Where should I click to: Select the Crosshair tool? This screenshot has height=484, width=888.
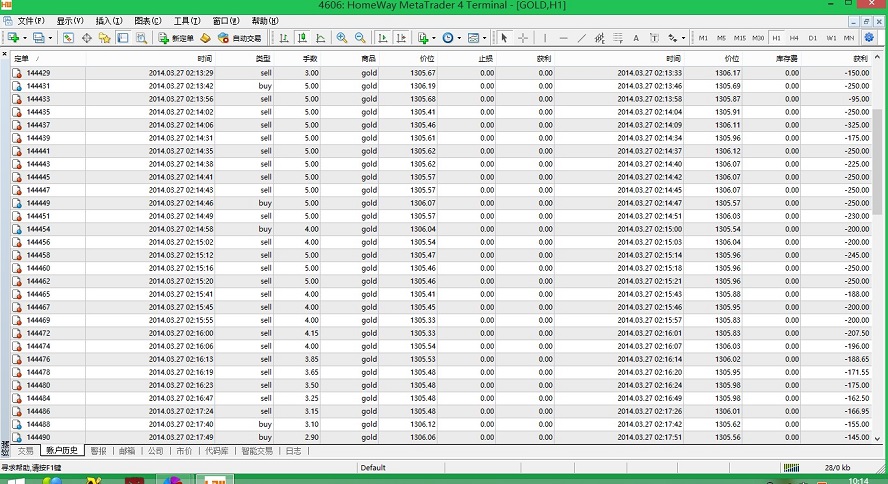523,38
